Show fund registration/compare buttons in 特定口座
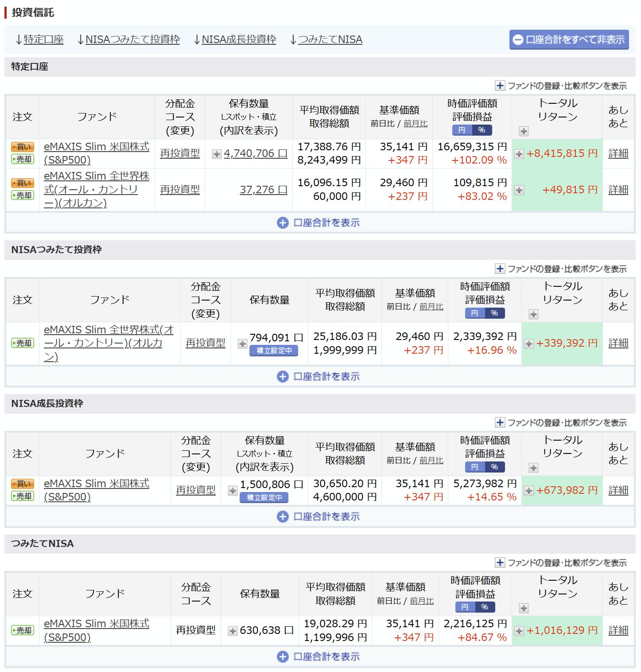641x672 pixels. (x=561, y=86)
